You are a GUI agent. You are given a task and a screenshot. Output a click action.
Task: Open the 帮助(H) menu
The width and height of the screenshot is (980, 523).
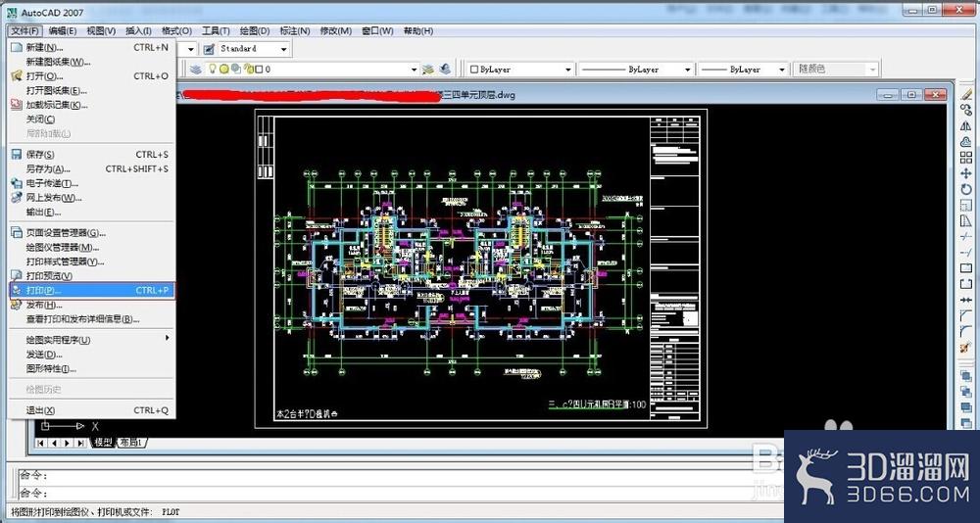[418, 30]
